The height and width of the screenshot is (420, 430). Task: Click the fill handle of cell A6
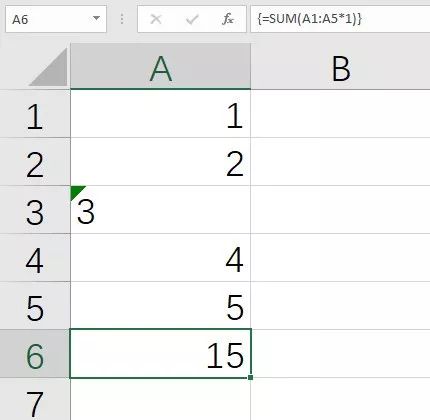(x=251, y=377)
